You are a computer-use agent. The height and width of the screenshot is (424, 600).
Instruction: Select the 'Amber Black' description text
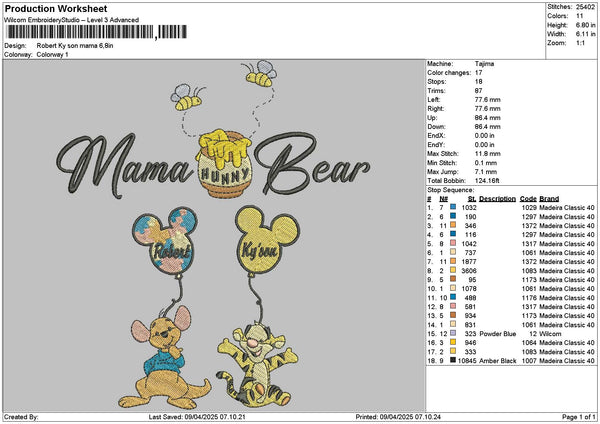497,361
